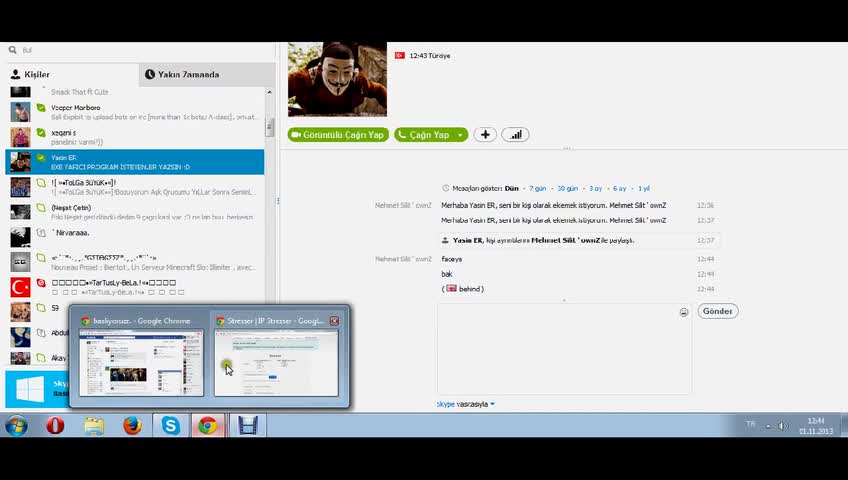Click the sidebar splitter grip handle
The image size is (848, 480).
coord(278,201)
